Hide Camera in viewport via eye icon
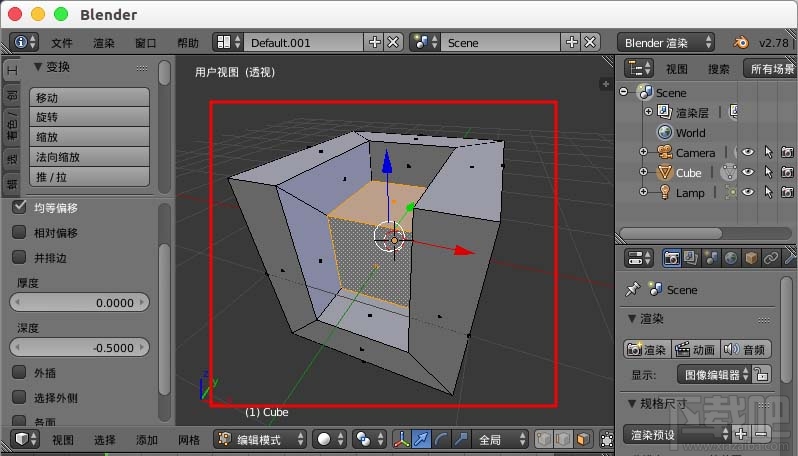 tap(748, 152)
